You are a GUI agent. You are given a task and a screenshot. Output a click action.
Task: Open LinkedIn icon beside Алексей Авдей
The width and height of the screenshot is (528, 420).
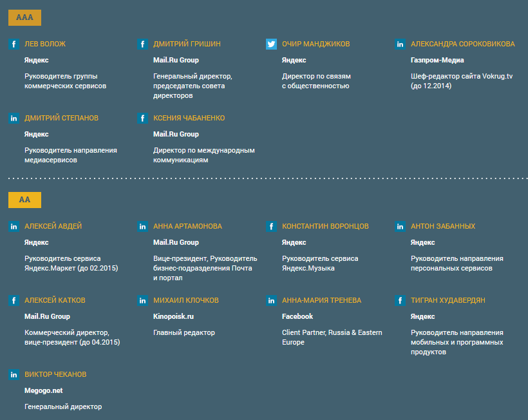click(14, 226)
